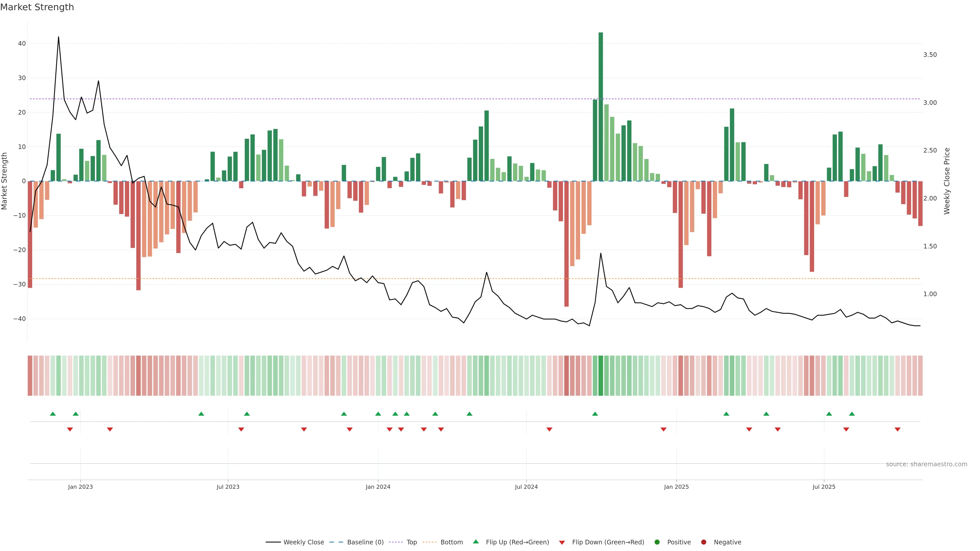The image size is (980, 551).
Task: Click the Market Strength chart title
Action: [37, 7]
